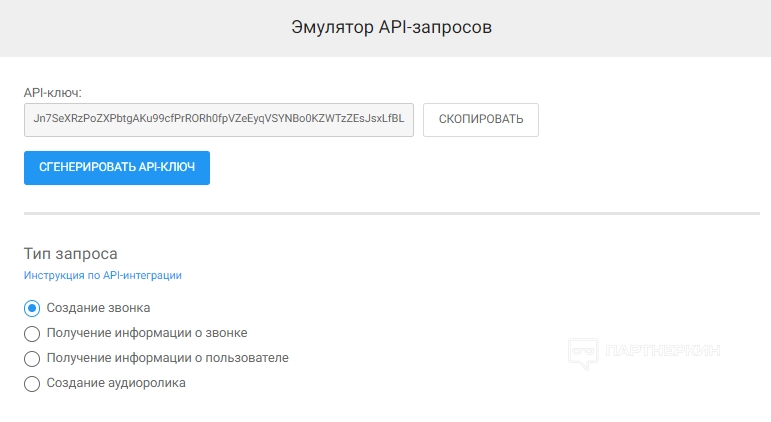This screenshot has height=422, width=771.
Task: Click the Получение информации о пользователе label text
Action: [167, 358]
